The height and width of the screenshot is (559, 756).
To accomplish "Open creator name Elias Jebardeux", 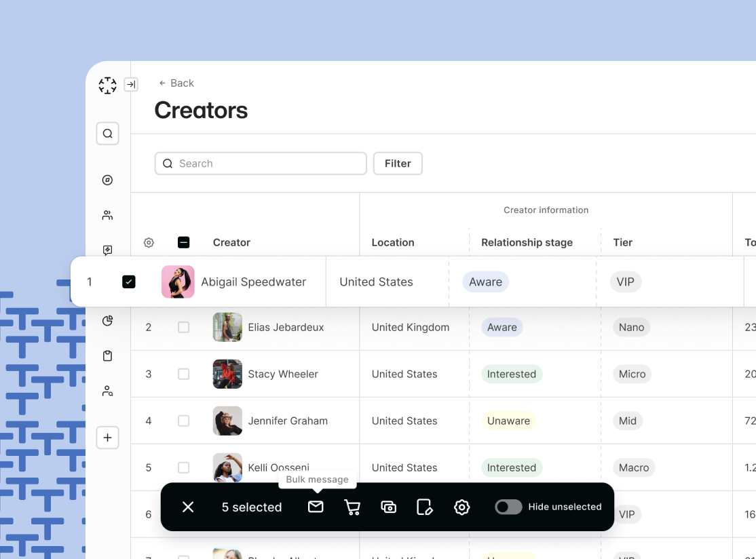I will 286,327.
